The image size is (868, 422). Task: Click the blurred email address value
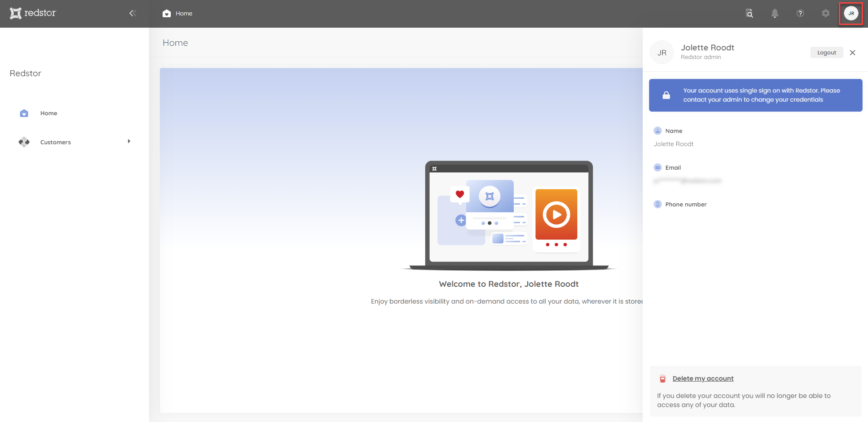click(688, 181)
